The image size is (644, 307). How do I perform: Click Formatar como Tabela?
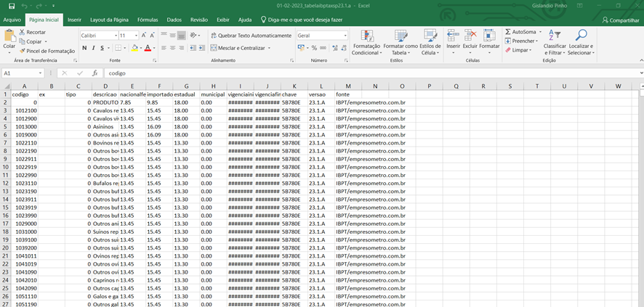(x=401, y=42)
